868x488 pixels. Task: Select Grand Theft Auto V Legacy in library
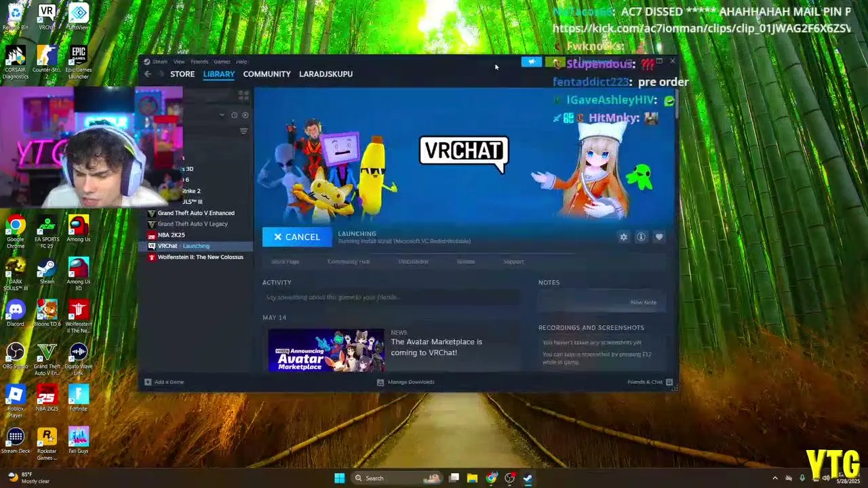[193, 224]
